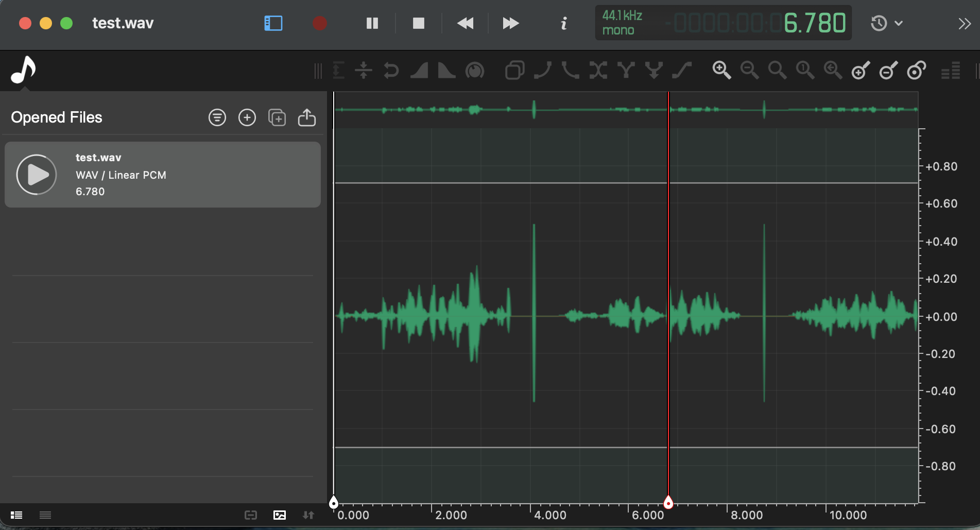Toggle the link channels icon in the bottom bar
This screenshot has width=980, height=530.
(x=251, y=515)
